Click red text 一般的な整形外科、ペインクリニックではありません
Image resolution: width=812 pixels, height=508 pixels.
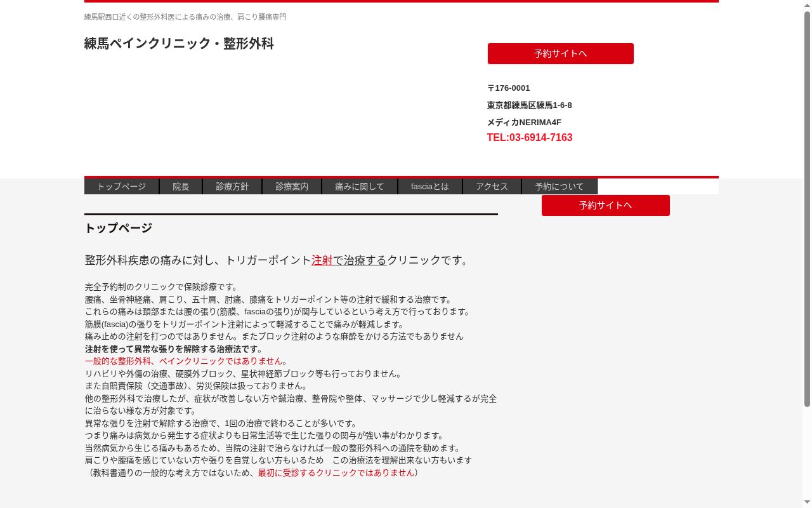184,361
